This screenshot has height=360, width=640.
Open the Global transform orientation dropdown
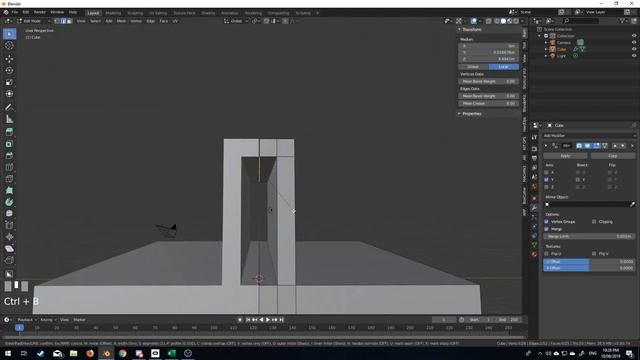click(x=236, y=21)
